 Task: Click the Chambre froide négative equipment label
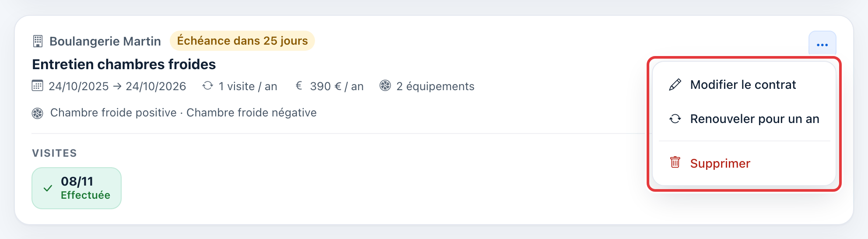(252, 112)
